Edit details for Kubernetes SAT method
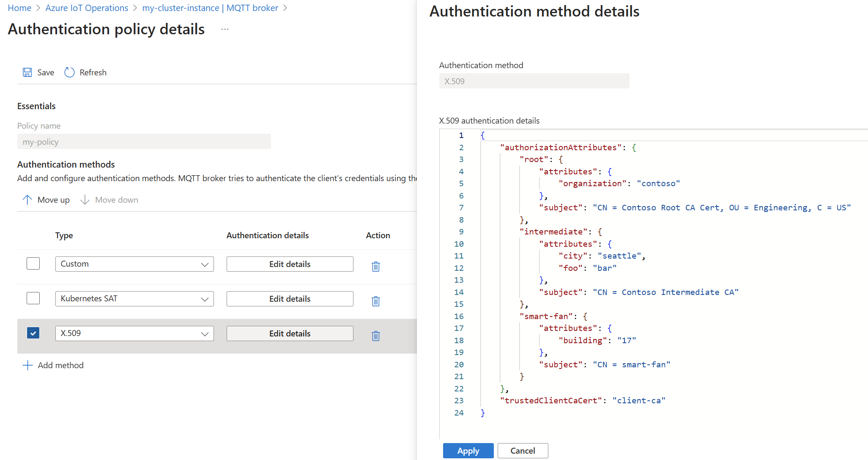The image size is (868, 460). click(x=289, y=299)
